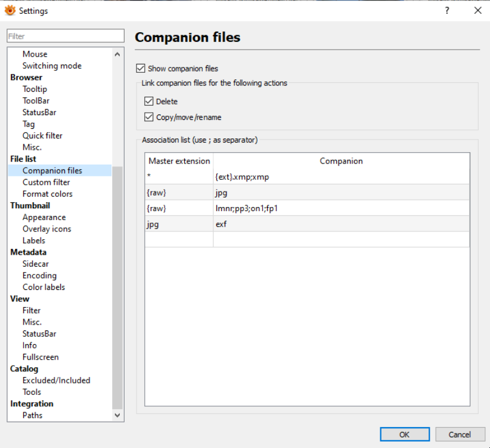Uncheck the Delete checkbox
This screenshot has height=448, width=490.
coord(149,101)
